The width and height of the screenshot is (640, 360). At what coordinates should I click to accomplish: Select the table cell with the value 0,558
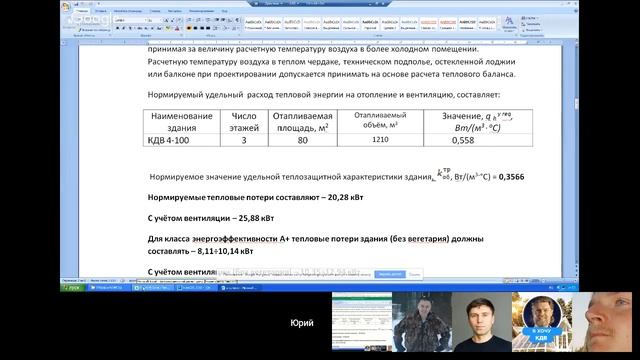(x=478, y=140)
